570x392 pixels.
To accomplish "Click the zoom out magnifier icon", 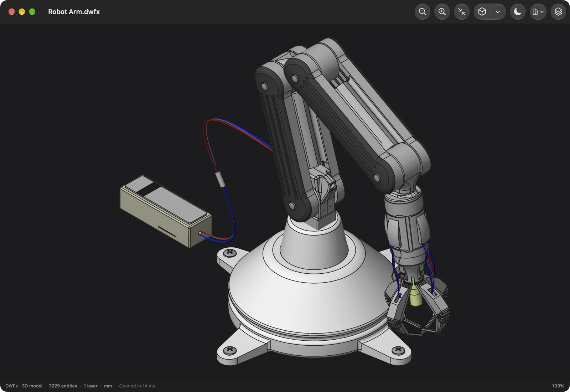I will [x=423, y=12].
